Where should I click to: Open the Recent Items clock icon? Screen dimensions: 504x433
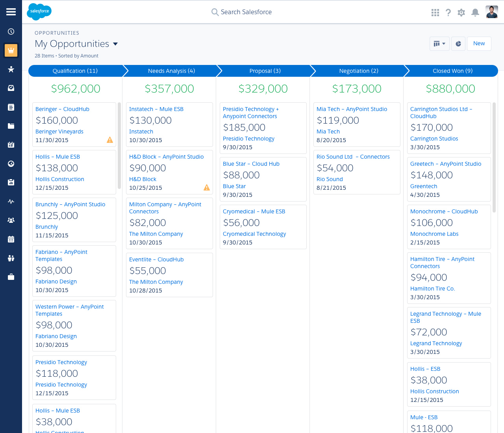[x=11, y=31]
